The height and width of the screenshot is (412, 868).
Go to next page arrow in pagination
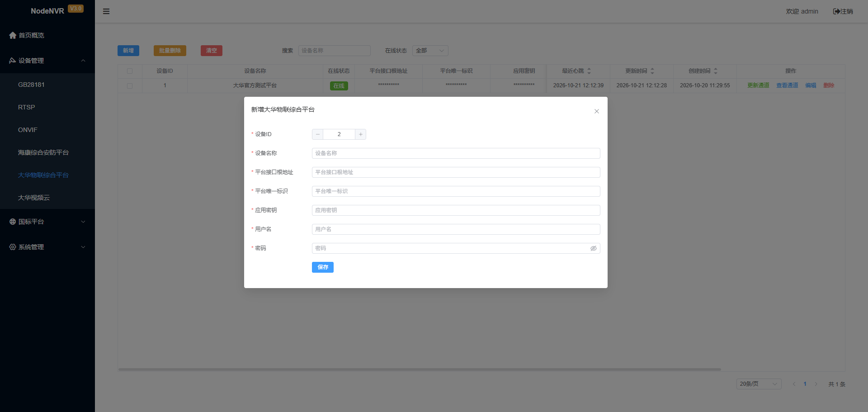[816, 384]
